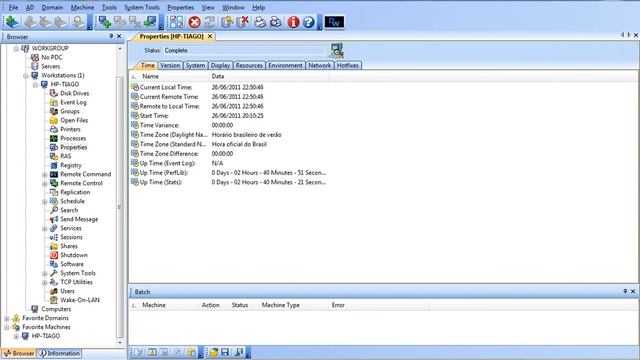Click the printer toolbar icon
This screenshot has height=360, width=640.
pos(260,22)
